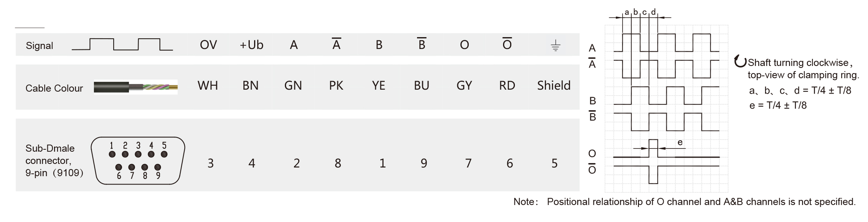This screenshot has width=868, height=222.
Task: Click the multicolour cable image
Action: [136, 87]
